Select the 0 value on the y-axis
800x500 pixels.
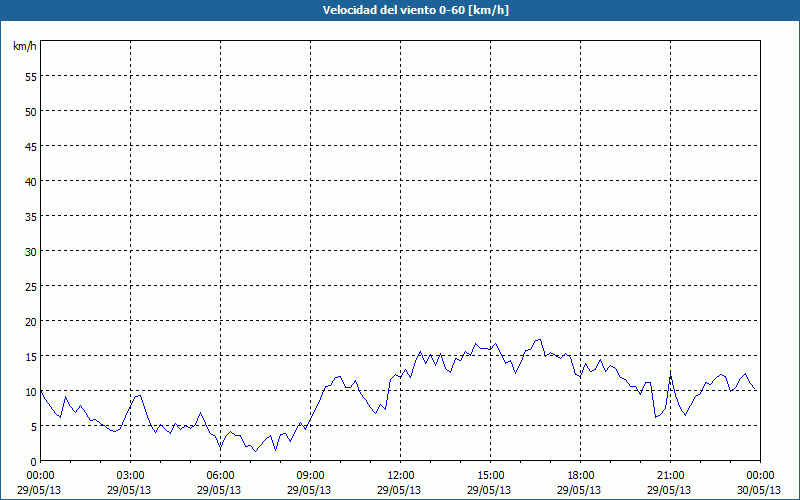34,462
